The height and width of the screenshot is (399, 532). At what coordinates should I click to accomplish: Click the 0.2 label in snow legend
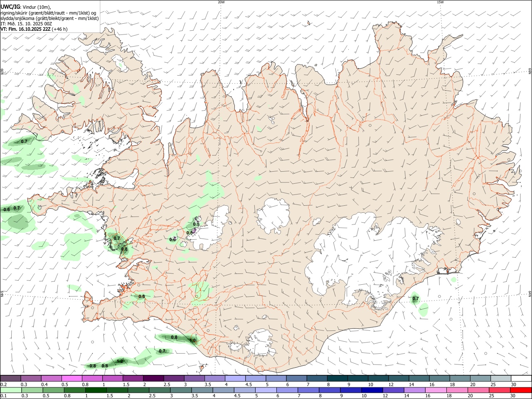3,384
